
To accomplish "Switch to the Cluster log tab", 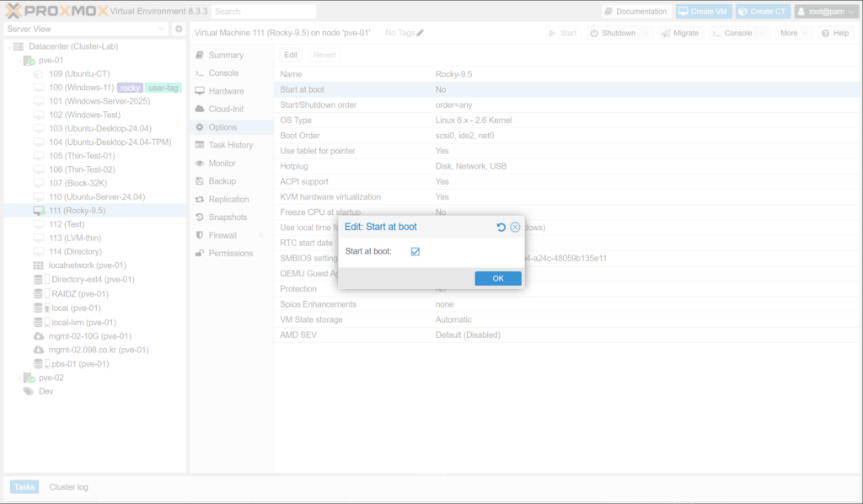I will point(68,487).
